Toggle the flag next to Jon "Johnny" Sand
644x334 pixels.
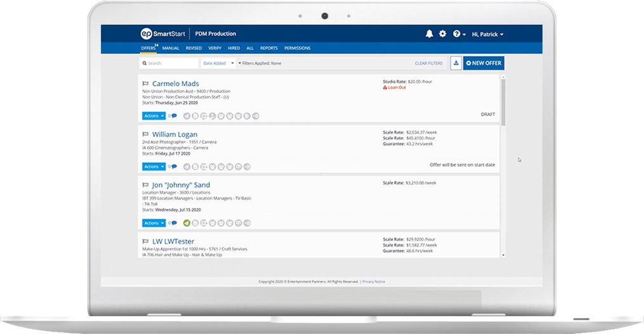(x=145, y=185)
